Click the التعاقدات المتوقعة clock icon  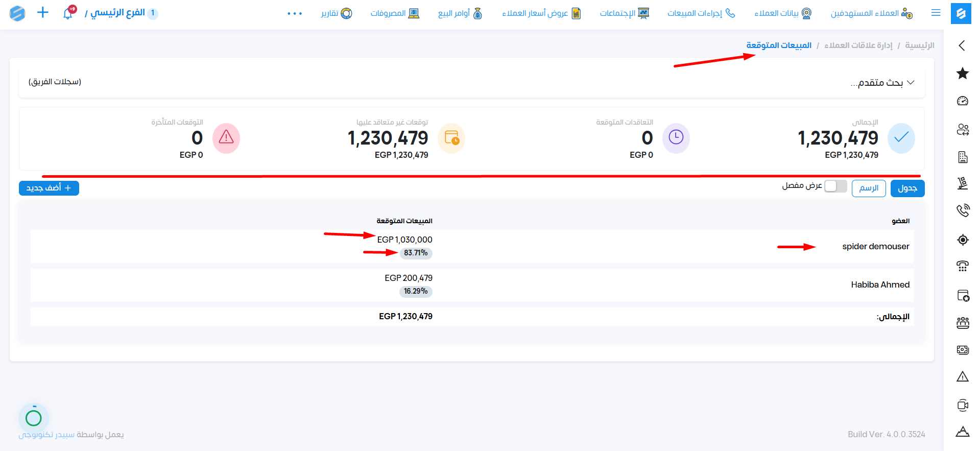(x=676, y=138)
